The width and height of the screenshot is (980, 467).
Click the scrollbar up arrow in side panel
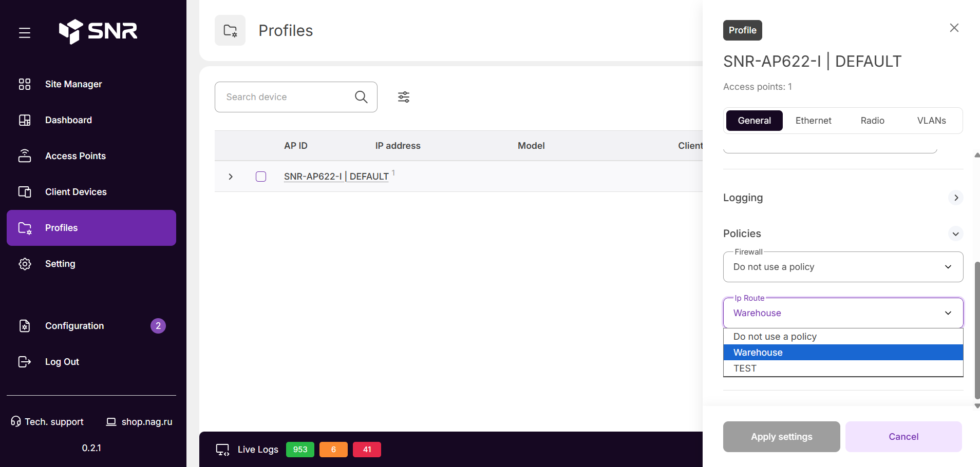click(x=977, y=154)
